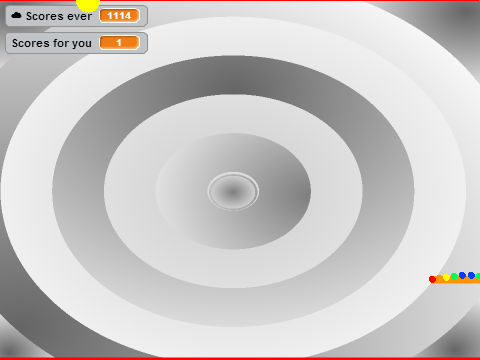Viewport: 480px width, 360px height.
Task: Select the right blue dot on the bar
Action: pyautogui.click(x=471, y=275)
